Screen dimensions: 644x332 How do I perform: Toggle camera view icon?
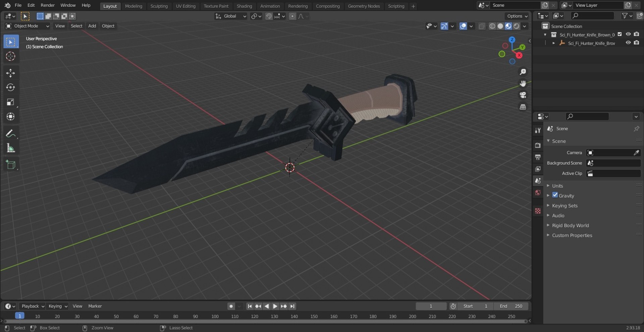click(523, 95)
